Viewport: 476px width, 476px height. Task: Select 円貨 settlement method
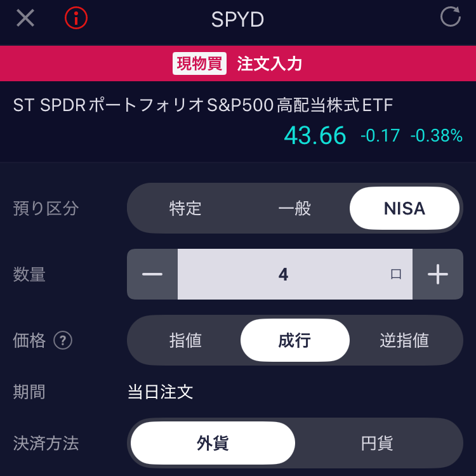click(x=377, y=443)
